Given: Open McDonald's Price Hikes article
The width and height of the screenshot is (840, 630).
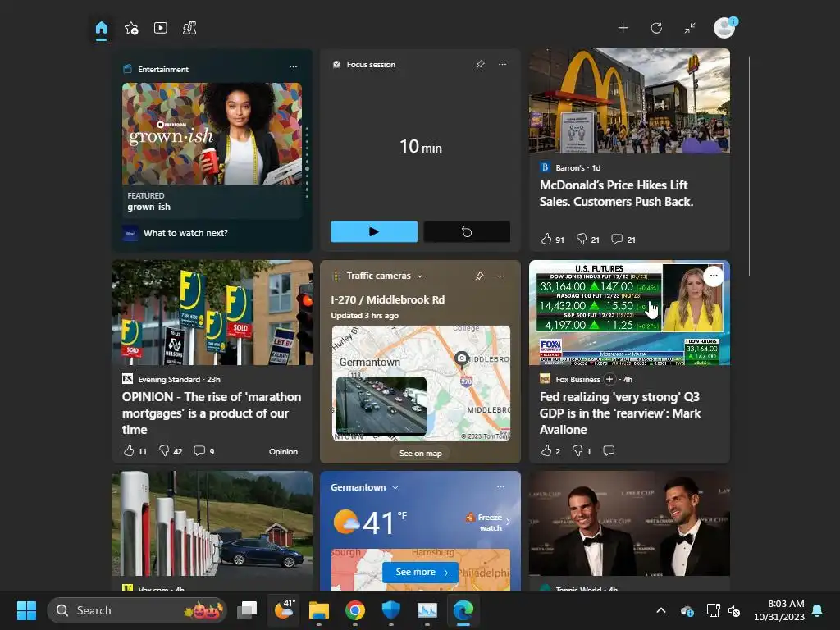Looking at the screenshot, I should (616, 194).
